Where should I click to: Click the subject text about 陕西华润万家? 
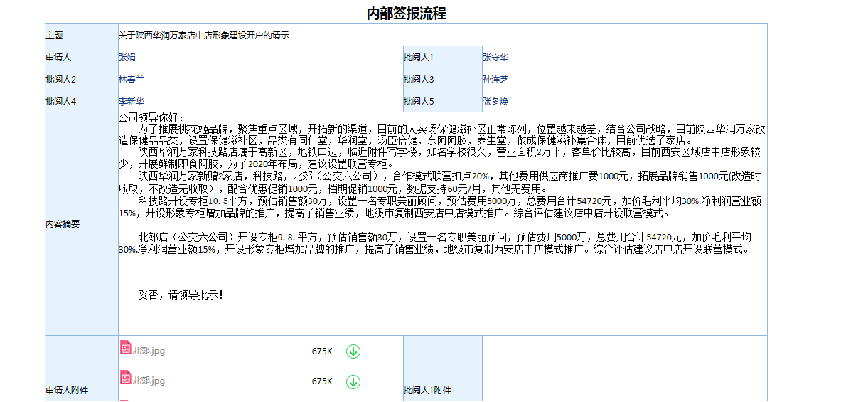204,36
